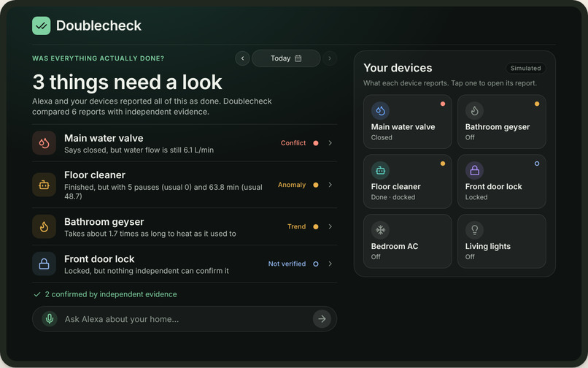Click red dot on Main water valve card
Viewport: 588px width, 368px height.
tap(443, 104)
